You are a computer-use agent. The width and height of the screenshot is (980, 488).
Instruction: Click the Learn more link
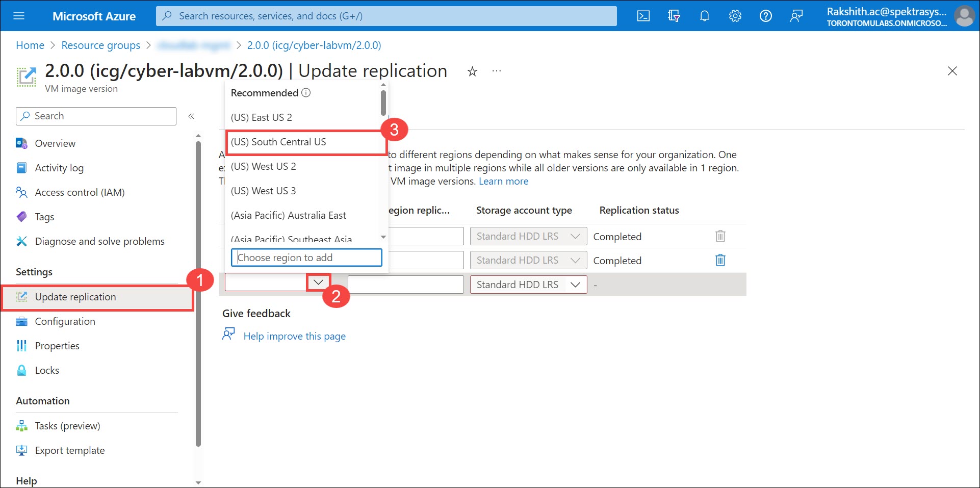(x=503, y=181)
